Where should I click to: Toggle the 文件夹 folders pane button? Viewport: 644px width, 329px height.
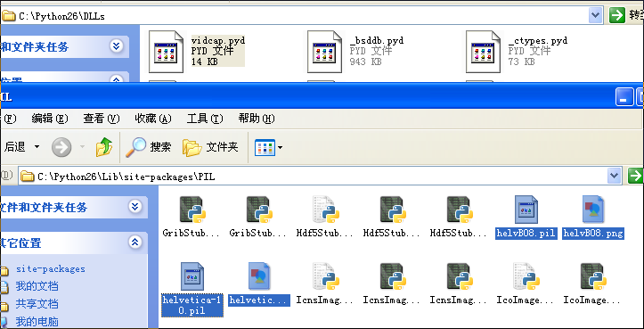click(210, 147)
